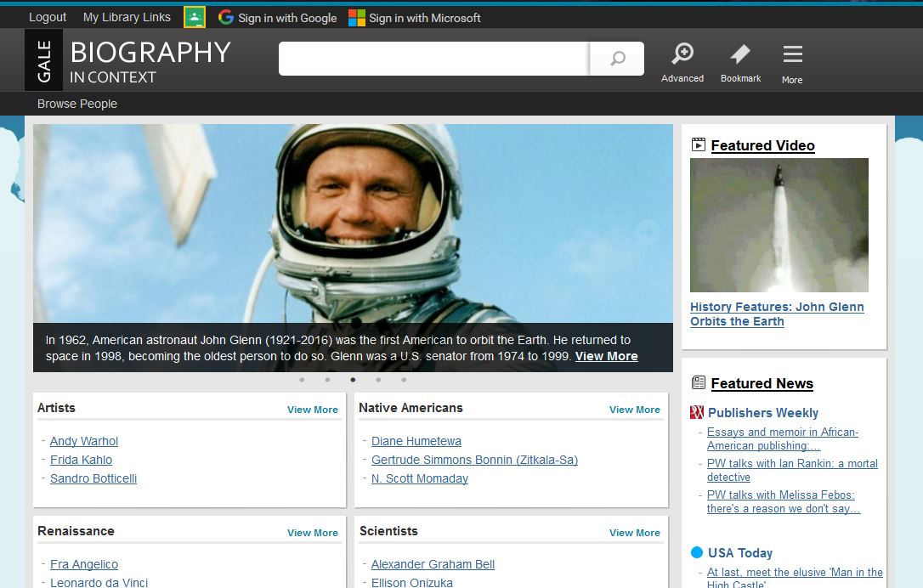Click the Publishers Weekly heading
Viewport: 923px width, 588px height.
[x=763, y=413]
